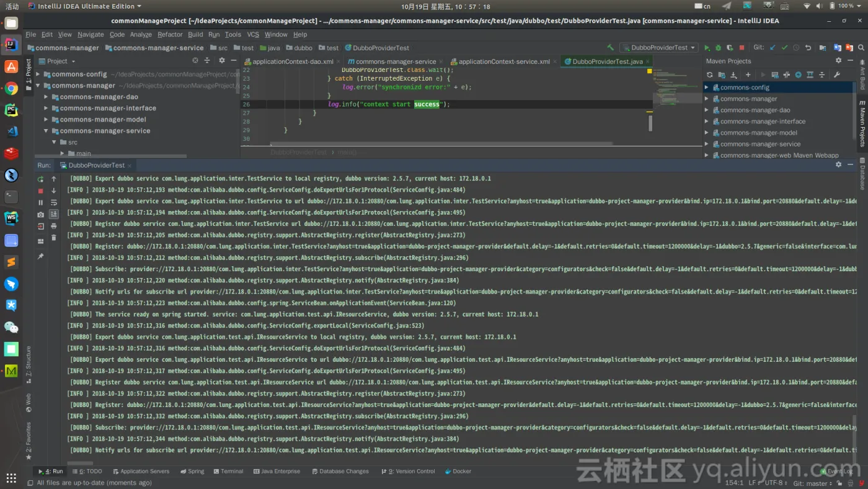Open Show Applications grid in the dock
868x489 pixels.
(11, 477)
